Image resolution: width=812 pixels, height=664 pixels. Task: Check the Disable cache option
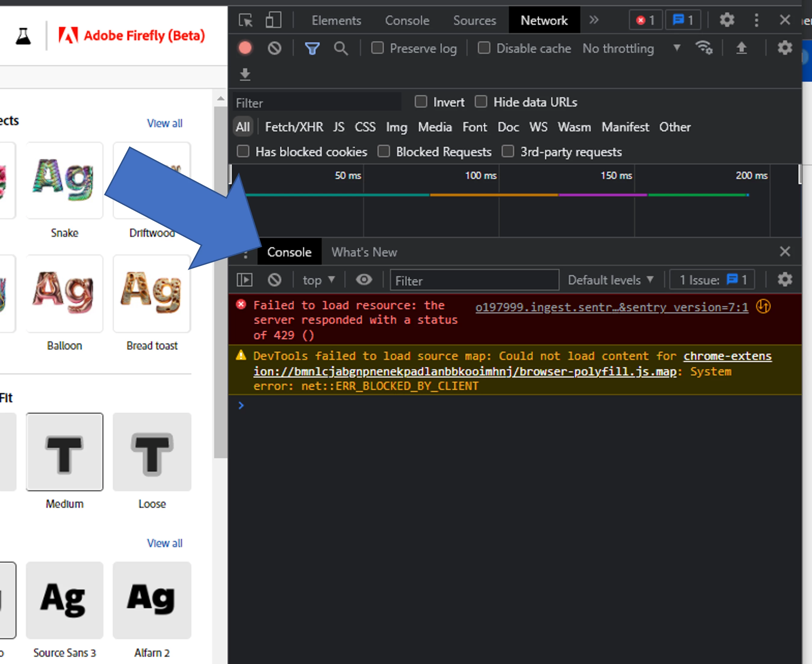(484, 48)
